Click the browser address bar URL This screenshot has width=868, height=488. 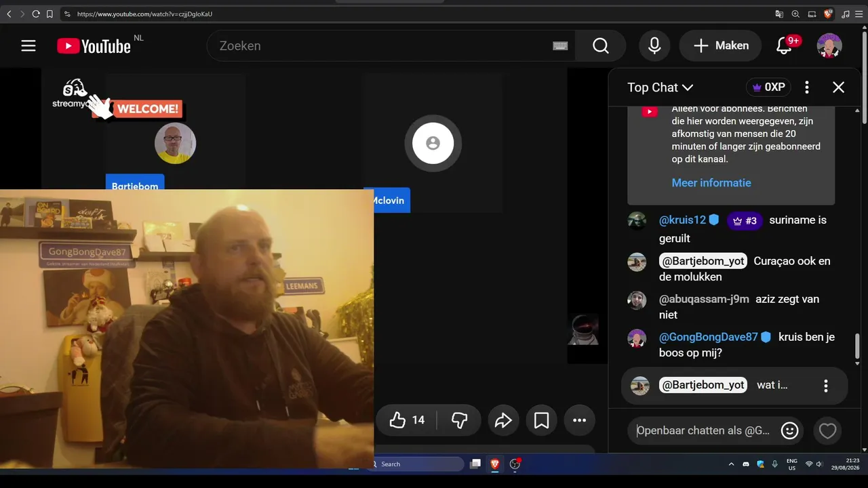[x=144, y=14]
